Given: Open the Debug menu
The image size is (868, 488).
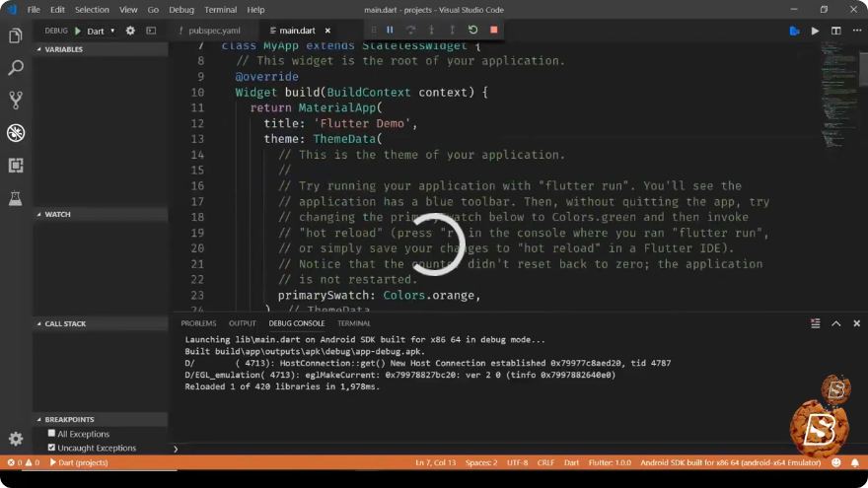Looking at the screenshot, I should click(181, 10).
